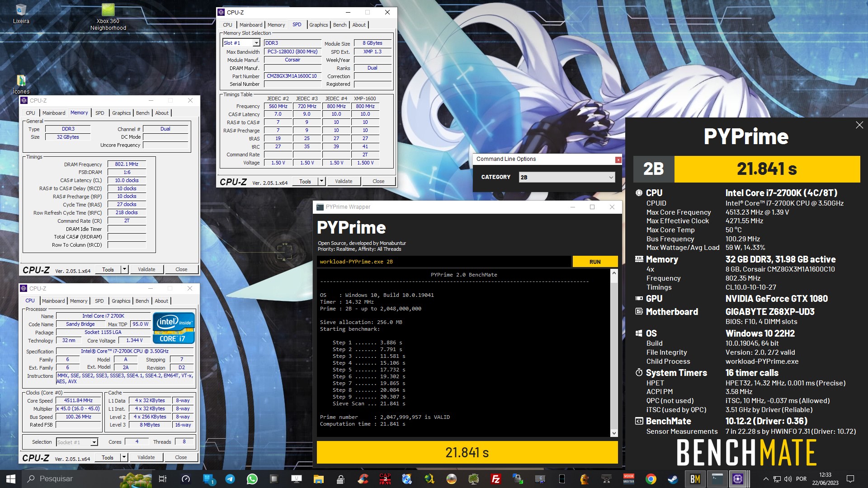Image resolution: width=868 pixels, height=488 pixels.
Task: Open Tools dropdown arrow in Memory CPU-Z window
Action: (x=124, y=269)
